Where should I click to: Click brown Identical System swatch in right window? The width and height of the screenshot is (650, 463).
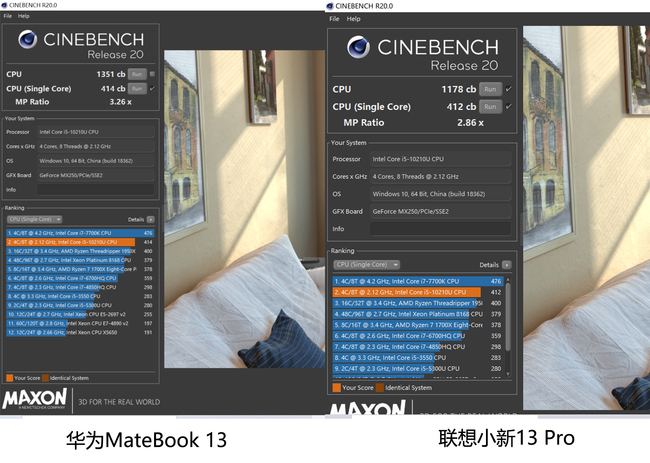(x=380, y=388)
